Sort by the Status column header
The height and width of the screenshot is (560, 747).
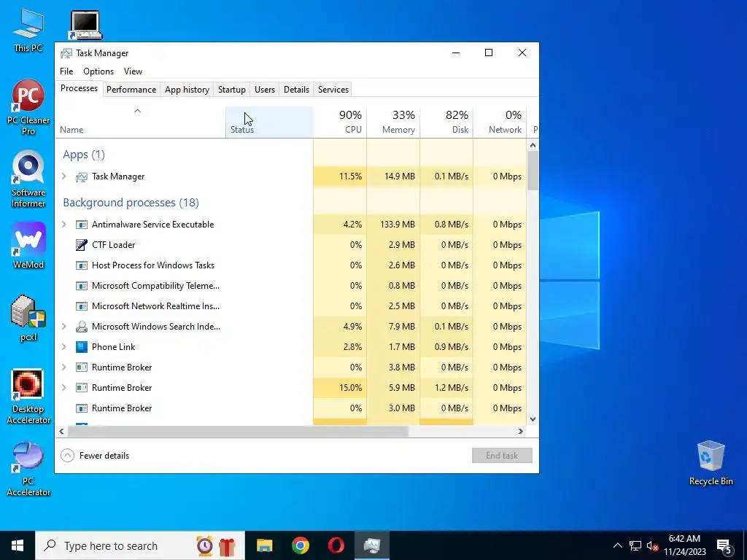point(269,122)
